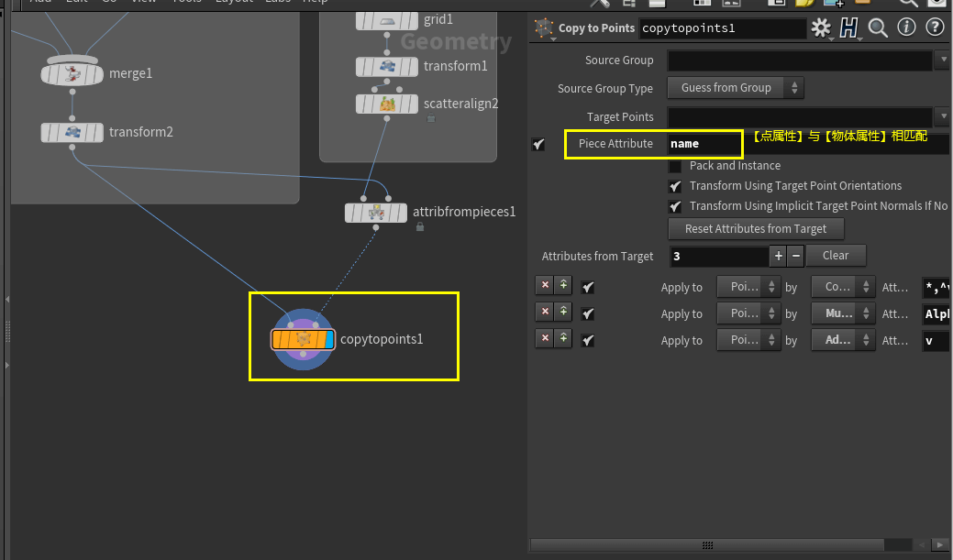The width and height of the screenshot is (953, 560).
Task: Remove an attribute entry with minus button
Action: point(795,257)
